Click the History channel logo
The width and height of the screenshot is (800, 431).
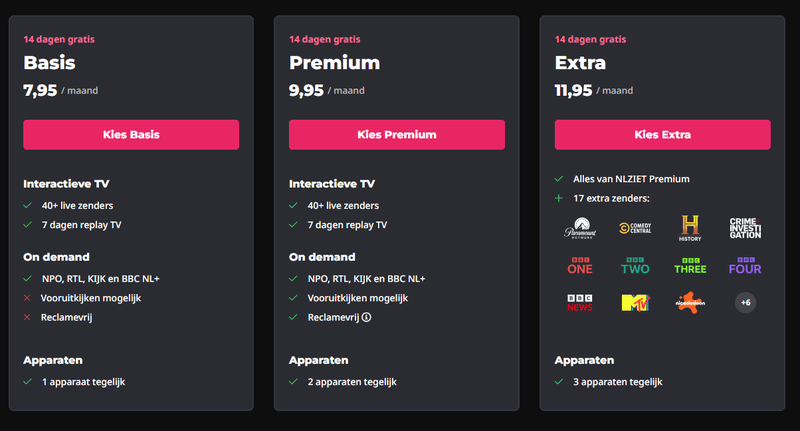pos(690,228)
